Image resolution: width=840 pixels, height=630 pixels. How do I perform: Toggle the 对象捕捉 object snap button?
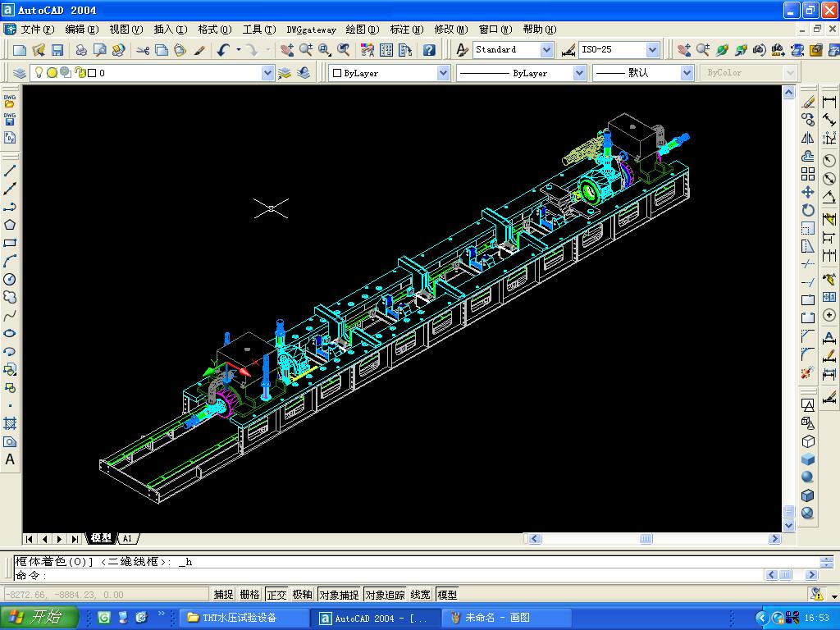coord(339,594)
